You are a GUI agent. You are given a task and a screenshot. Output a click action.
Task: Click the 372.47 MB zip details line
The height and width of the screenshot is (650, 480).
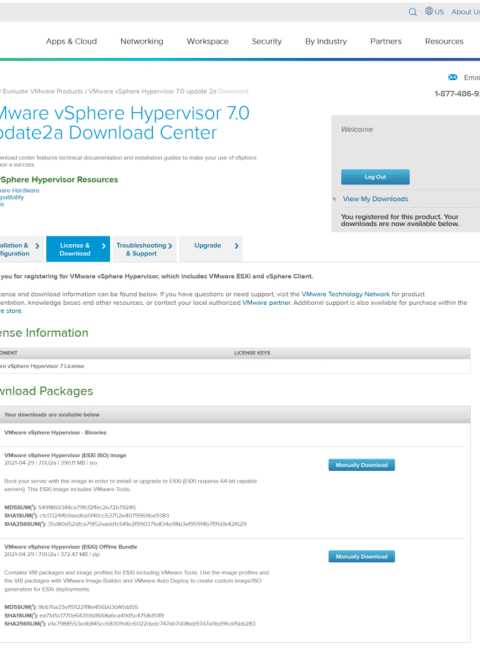point(52,554)
